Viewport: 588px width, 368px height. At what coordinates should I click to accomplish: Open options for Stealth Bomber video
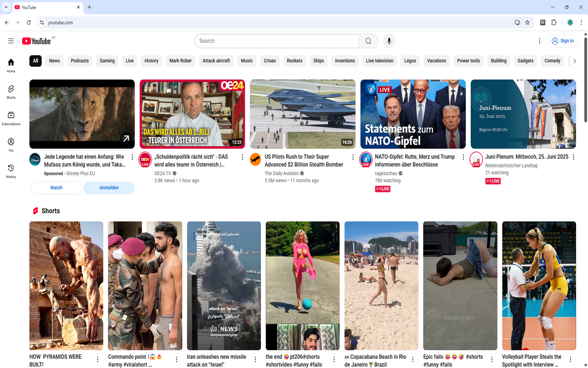[x=353, y=157]
